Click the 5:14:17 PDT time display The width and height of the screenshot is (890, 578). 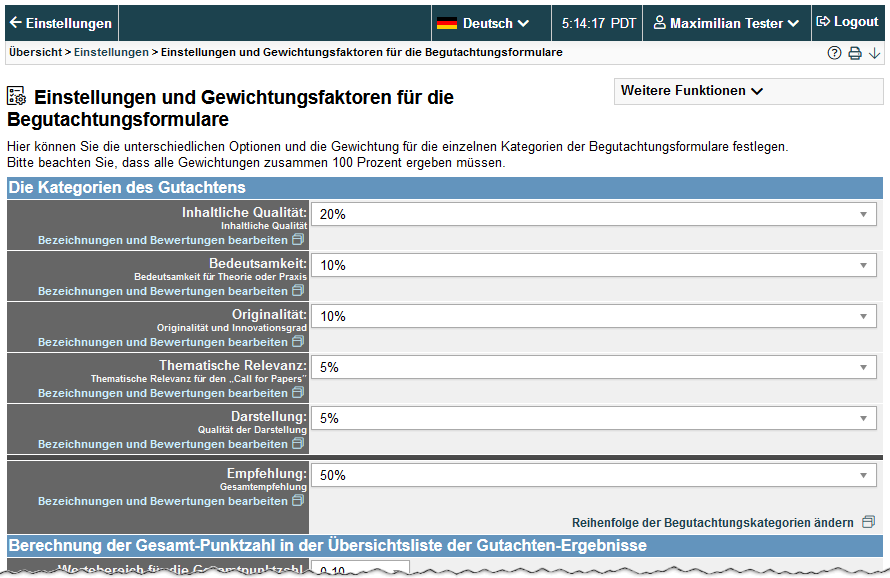click(598, 23)
